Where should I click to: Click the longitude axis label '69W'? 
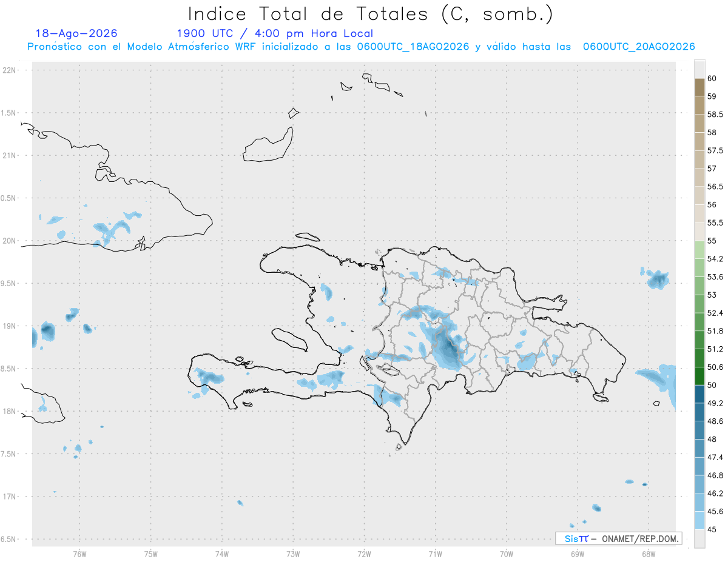578,554
